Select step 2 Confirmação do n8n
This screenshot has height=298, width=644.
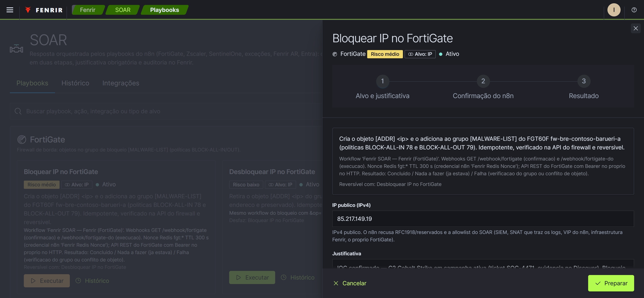(x=483, y=87)
